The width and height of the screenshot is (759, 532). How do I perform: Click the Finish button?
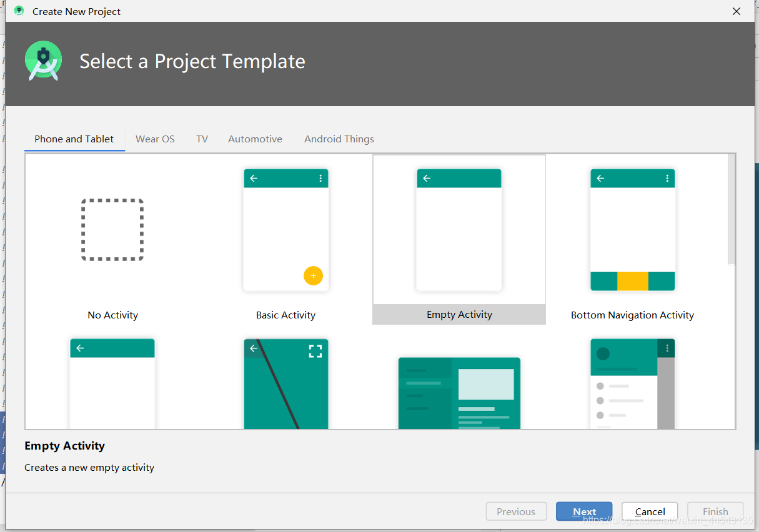point(715,511)
